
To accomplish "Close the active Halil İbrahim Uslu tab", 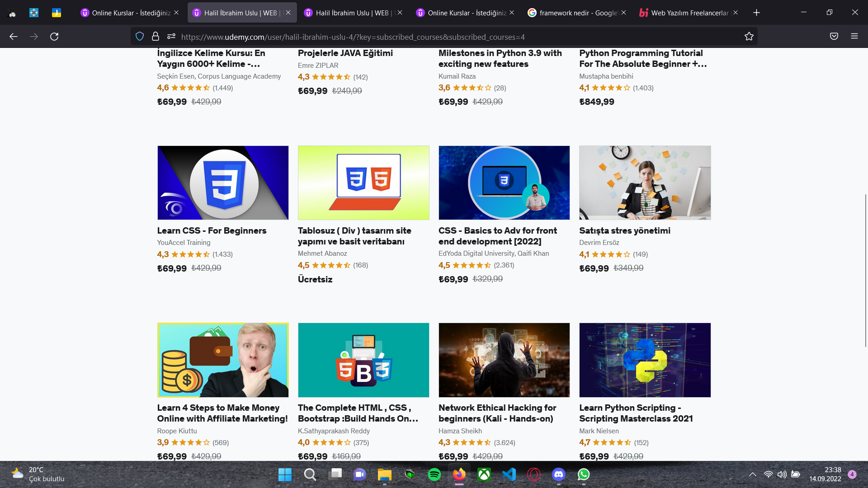I will click(x=288, y=13).
